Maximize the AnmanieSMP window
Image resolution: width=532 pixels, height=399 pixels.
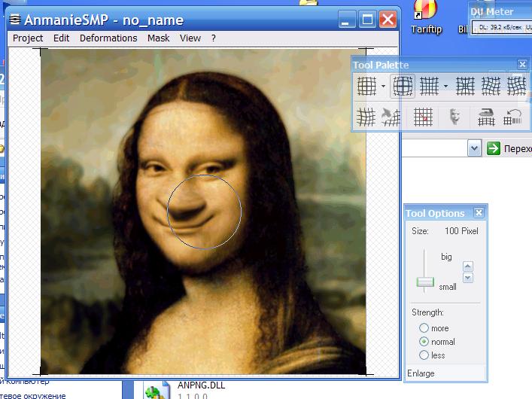coord(367,20)
